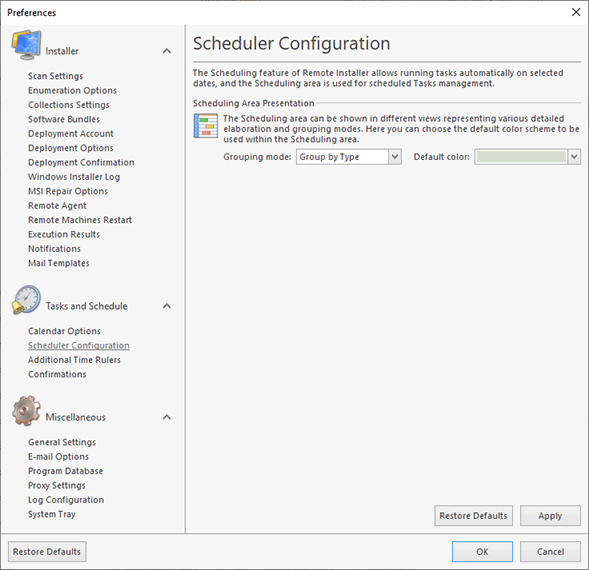Click the Scheduler Configuration link
The width and height of the screenshot is (589, 570).
point(79,345)
